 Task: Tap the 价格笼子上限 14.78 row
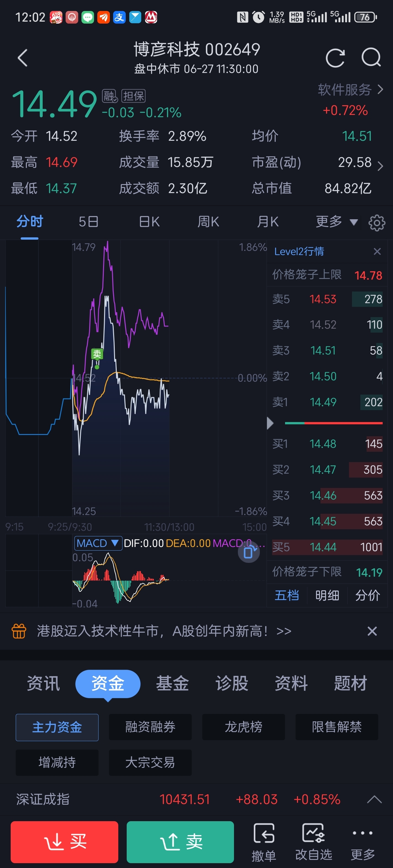[x=327, y=275]
